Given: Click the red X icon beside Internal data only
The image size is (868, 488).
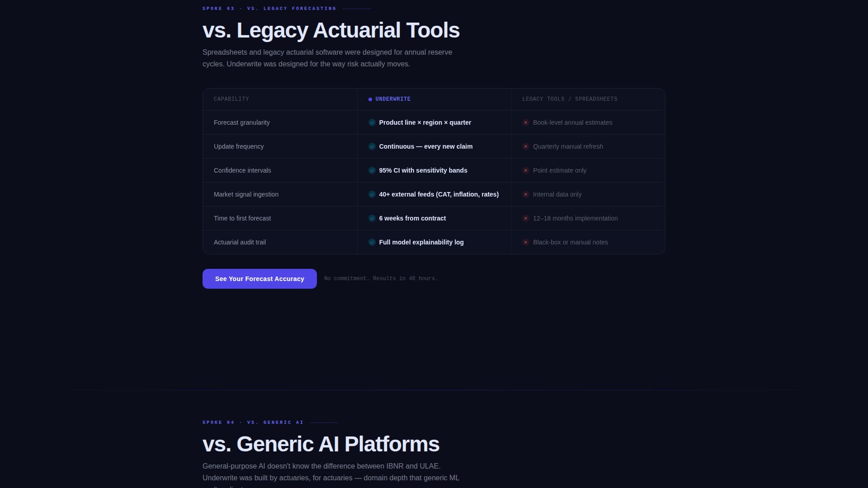Looking at the screenshot, I should tap(526, 194).
